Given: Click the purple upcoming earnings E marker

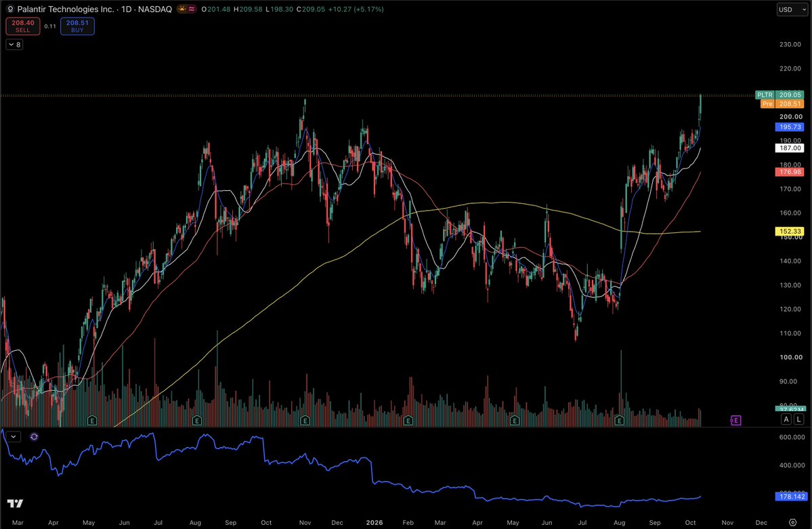Looking at the screenshot, I should (735, 420).
